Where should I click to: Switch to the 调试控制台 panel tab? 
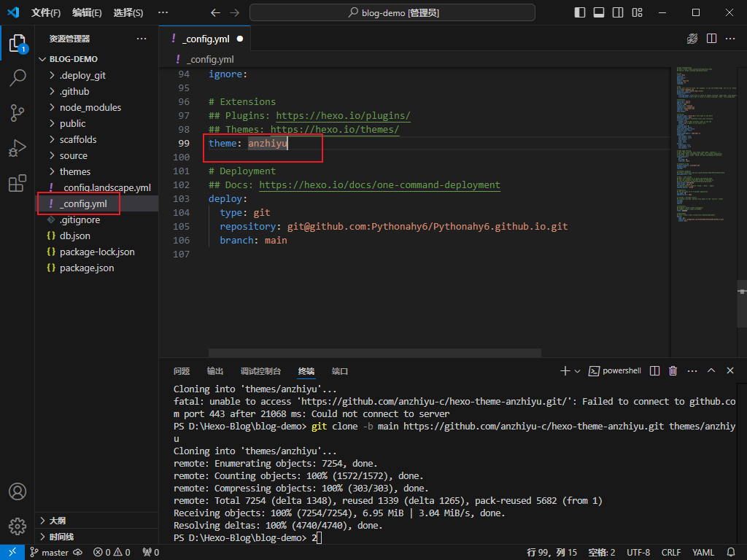[x=260, y=371]
